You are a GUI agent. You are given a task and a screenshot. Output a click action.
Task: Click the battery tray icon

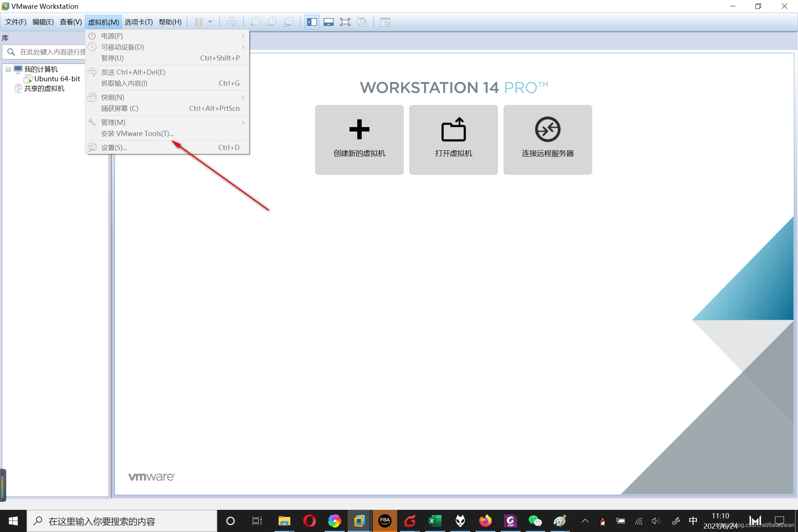click(x=621, y=521)
